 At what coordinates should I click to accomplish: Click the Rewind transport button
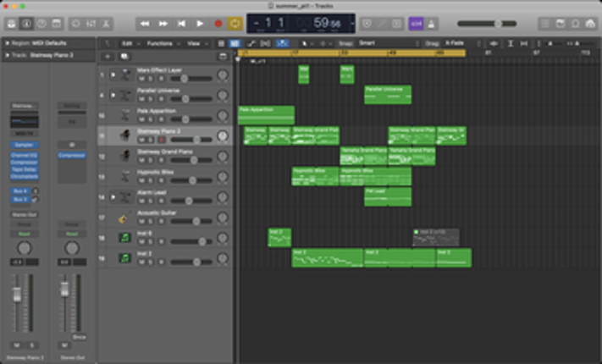[x=145, y=24]
